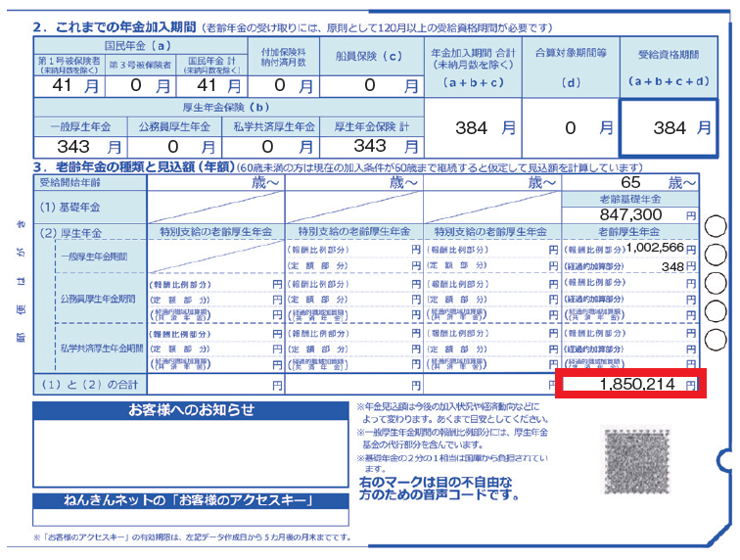Click the 0 月 value under 合算対象期間等
The height and width of the screenshot is (560, 740).
tap(570, 128)
